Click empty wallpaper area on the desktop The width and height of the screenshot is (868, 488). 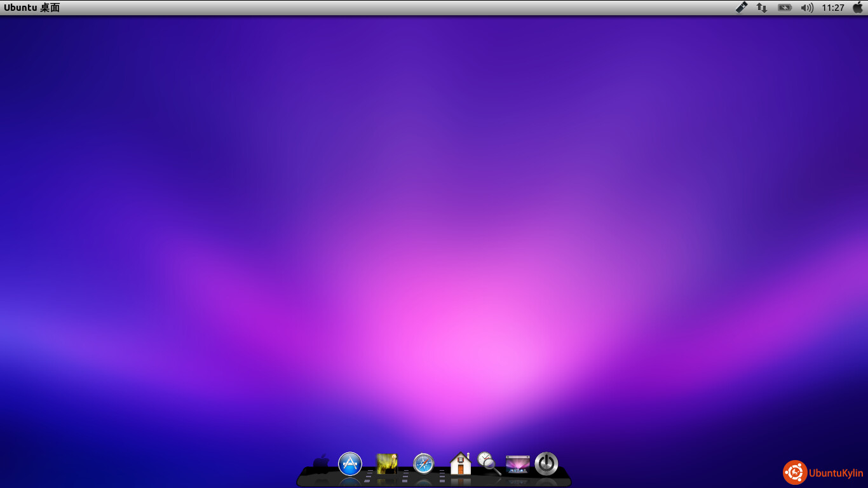click(x=254, y=191)
